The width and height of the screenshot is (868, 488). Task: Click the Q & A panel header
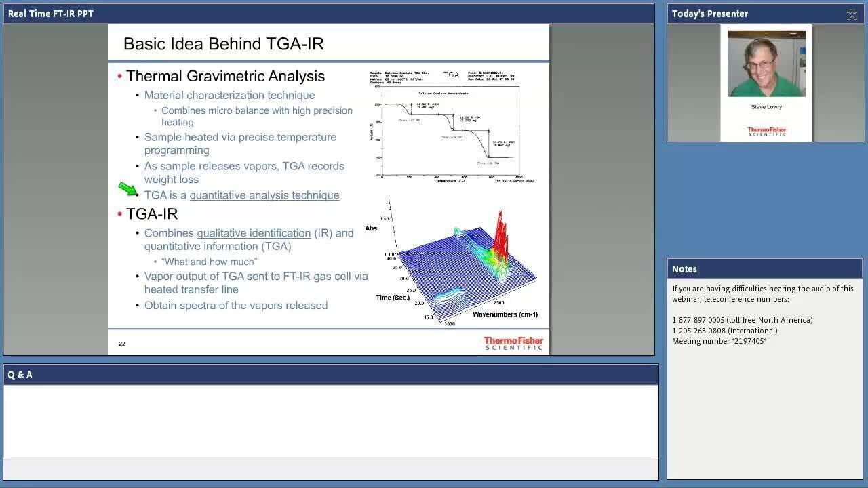coord(330,375)
